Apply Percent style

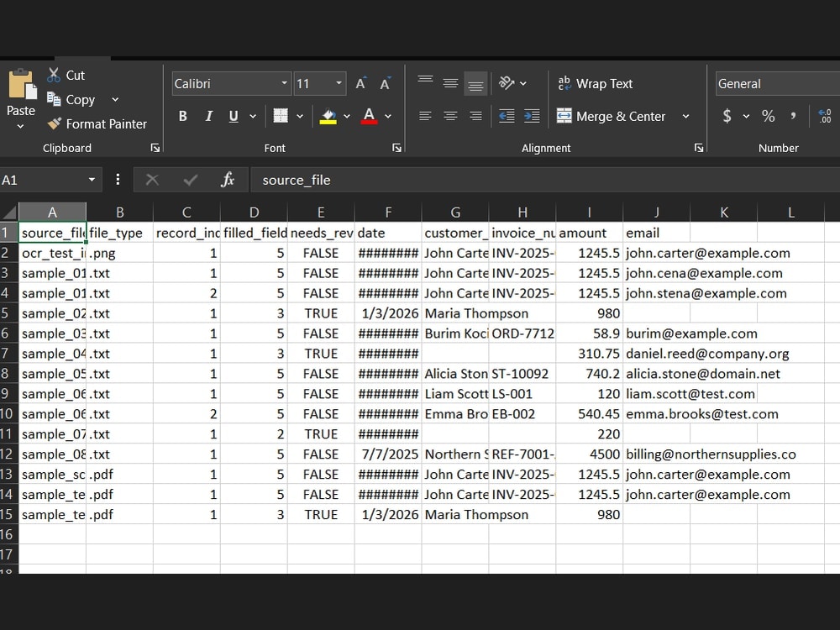(x=769, y=116)
